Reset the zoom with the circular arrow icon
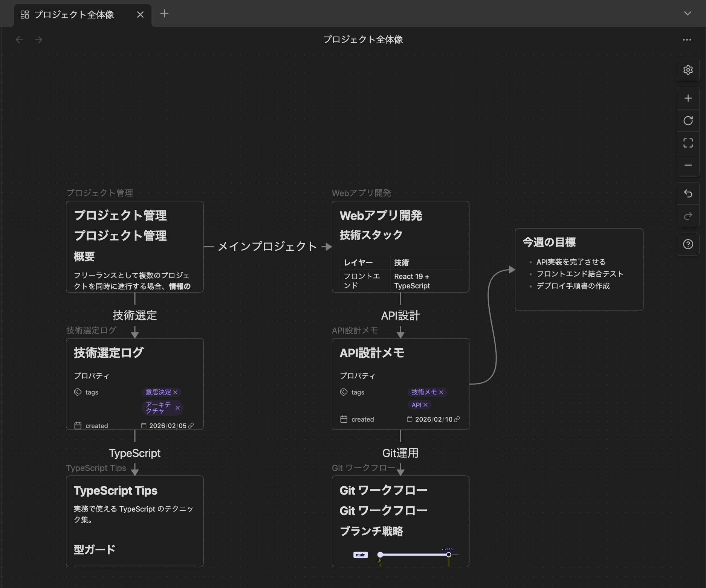The image size is (706, 588). (x=688, y=120)
